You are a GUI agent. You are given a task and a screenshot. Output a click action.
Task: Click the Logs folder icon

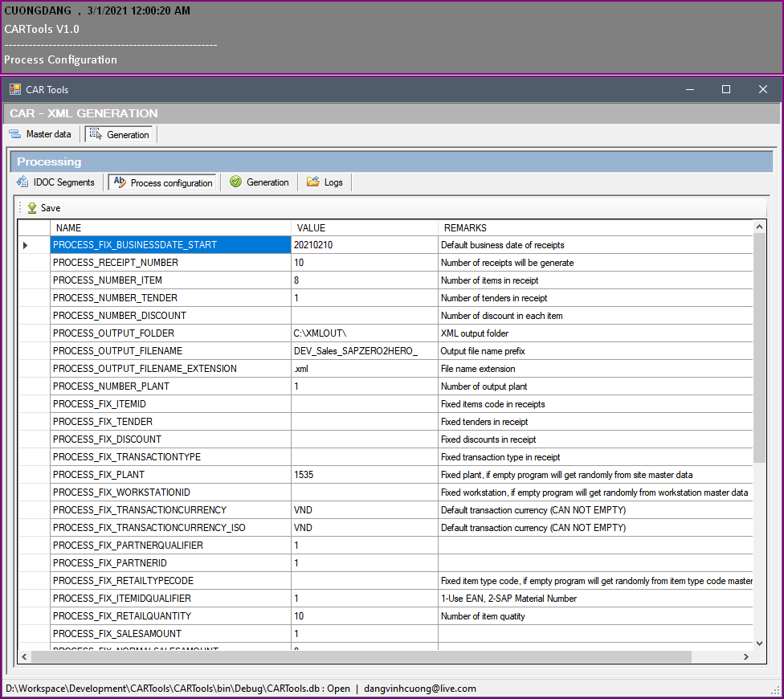coord(312,182)
